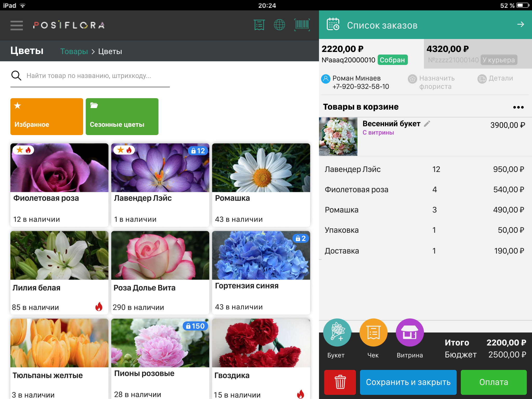The image size is (532, 399).
Task: Edit Весенний букет name with pencil icon
Action: click(427, 124)
